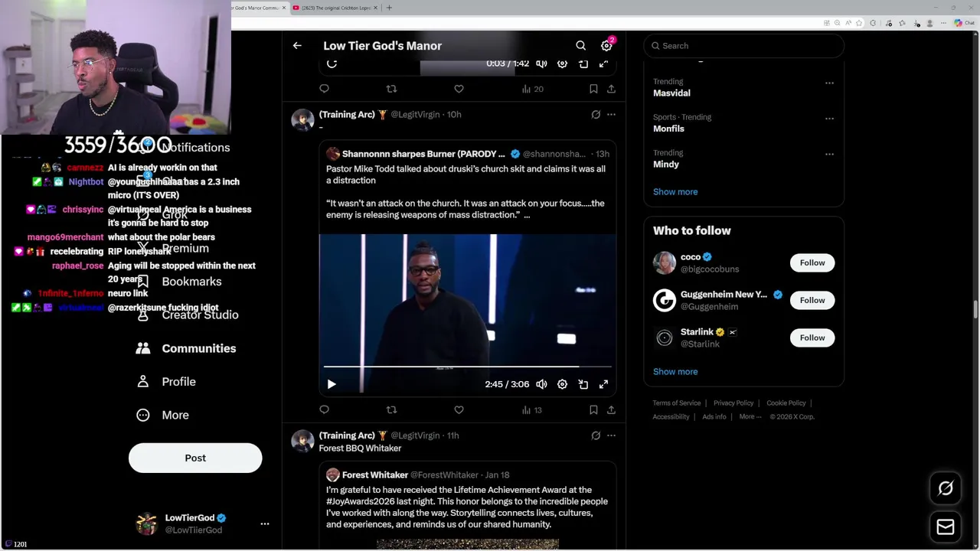This screenshot has width=980, height=551.
Task: Play the Pastor Mike Todd video
Action: [332, 384]
